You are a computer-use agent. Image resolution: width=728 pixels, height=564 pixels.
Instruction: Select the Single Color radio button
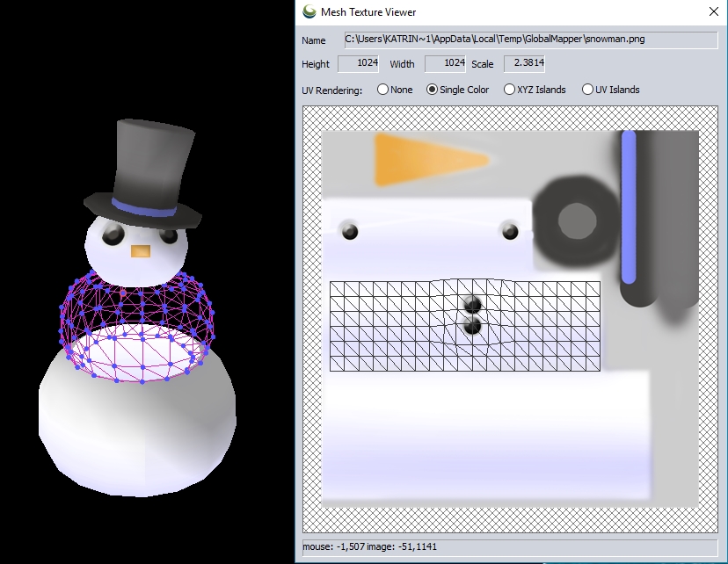pos(432,90)
